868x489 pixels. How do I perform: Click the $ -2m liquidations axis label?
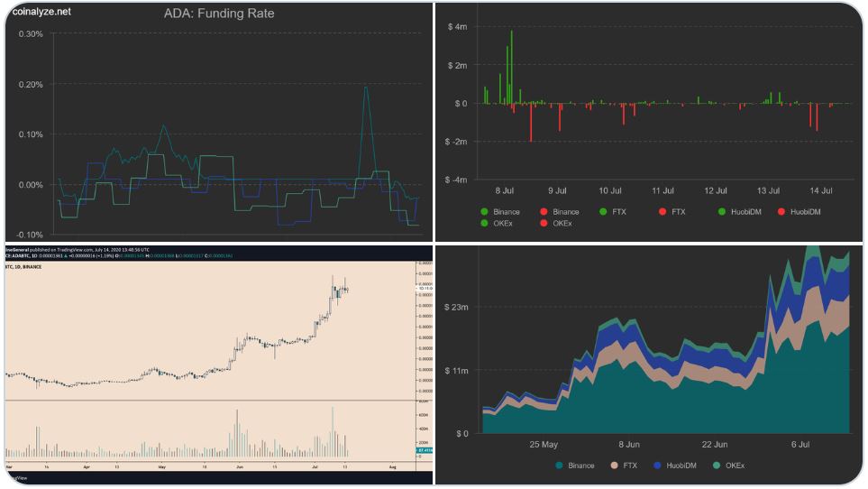click(456, 142)
